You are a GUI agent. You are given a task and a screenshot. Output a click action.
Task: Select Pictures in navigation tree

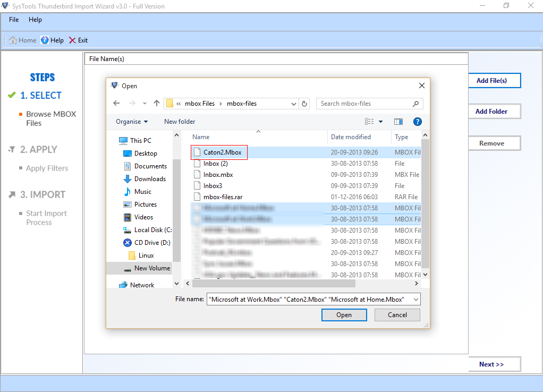(x=140, y=204)
